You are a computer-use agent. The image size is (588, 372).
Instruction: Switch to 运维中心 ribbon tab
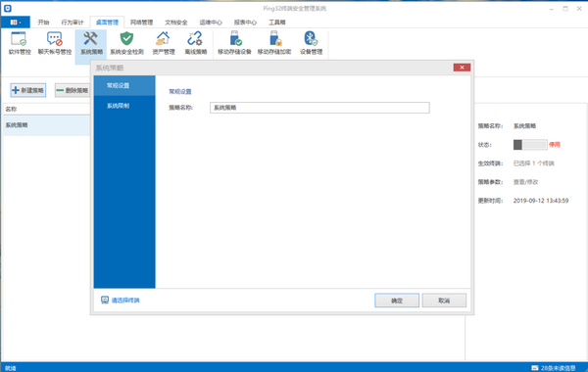point(211,23)
